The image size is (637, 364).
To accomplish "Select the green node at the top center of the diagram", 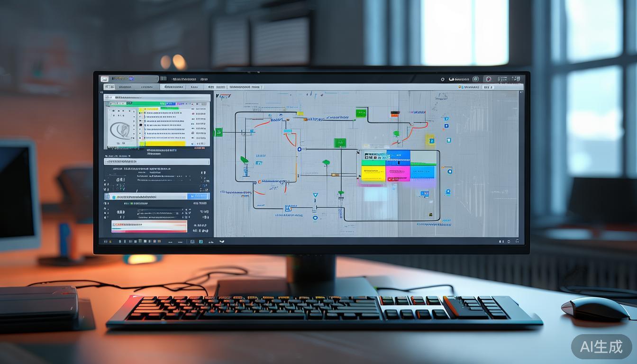I will coord(361,113).
